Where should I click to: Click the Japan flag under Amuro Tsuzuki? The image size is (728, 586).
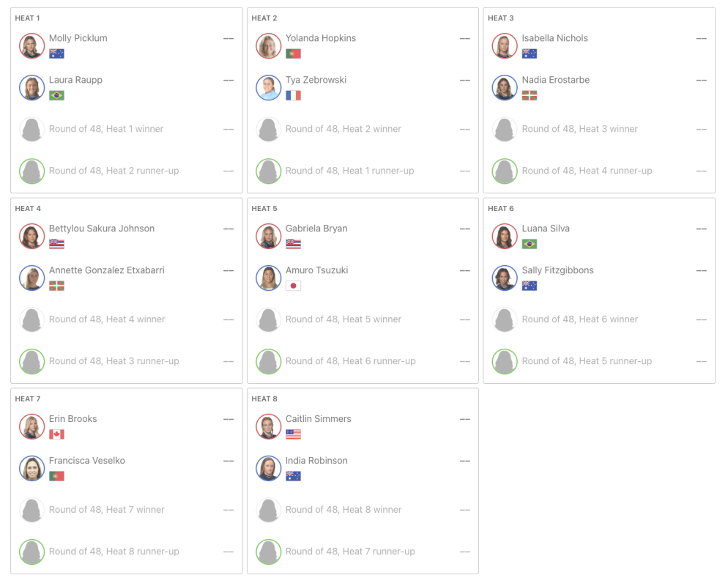[x=293, y=286]
